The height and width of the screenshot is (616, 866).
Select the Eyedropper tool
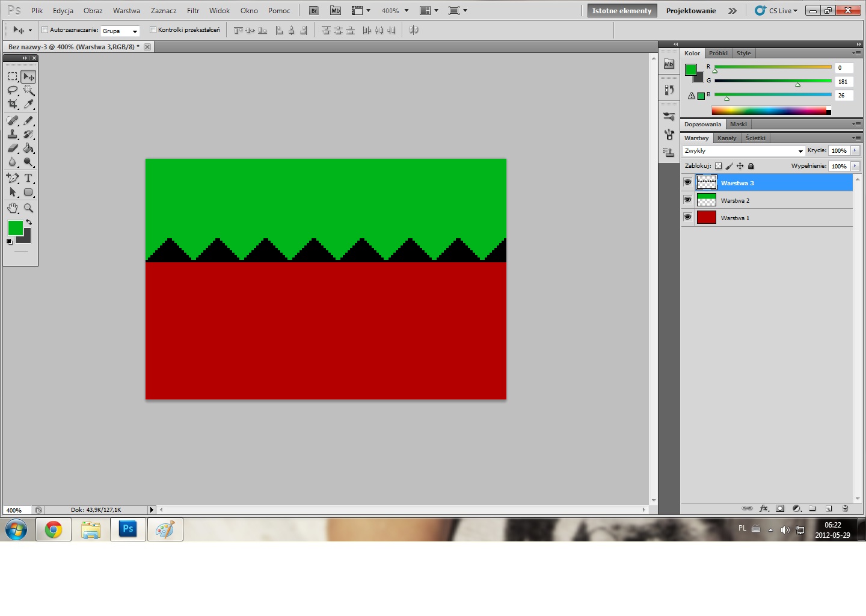coord(28,104)
